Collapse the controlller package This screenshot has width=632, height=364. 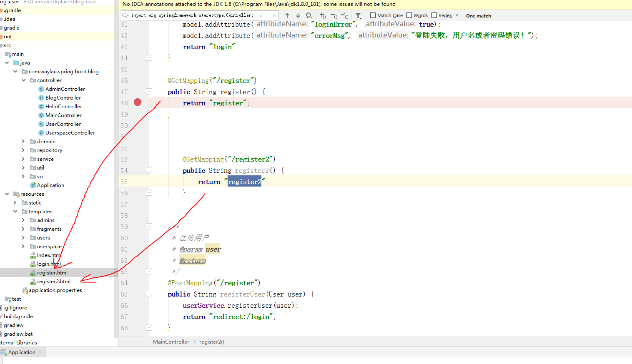(24, 80)
